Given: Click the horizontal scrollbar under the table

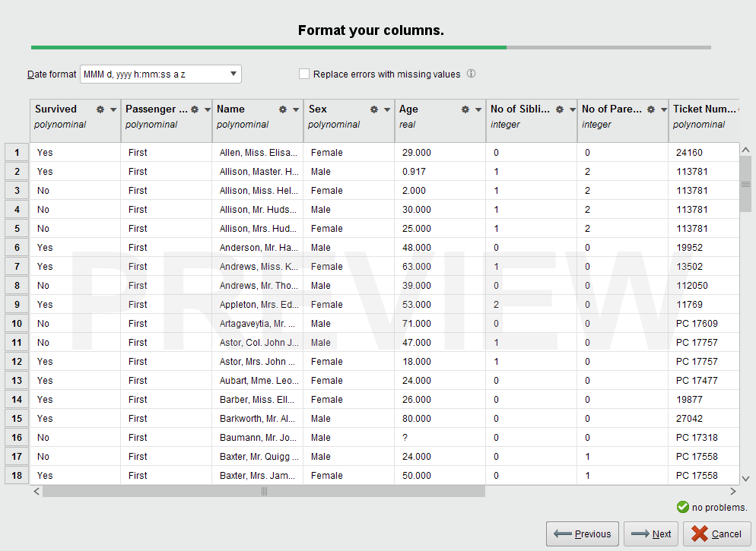Looking at the screenshot, I should click(264, 492).
